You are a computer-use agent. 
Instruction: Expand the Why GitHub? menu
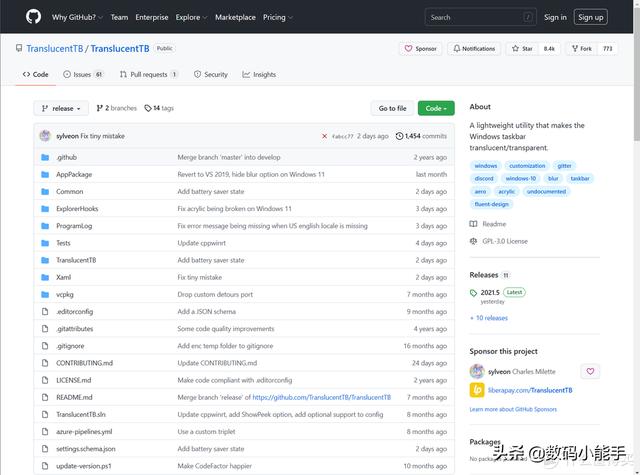(77, 17)
